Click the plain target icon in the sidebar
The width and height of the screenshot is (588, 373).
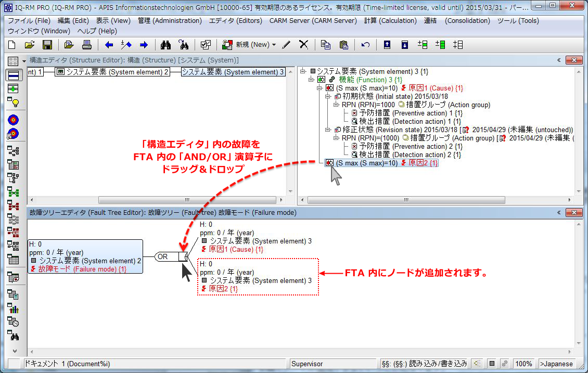(x=13, y=120)
